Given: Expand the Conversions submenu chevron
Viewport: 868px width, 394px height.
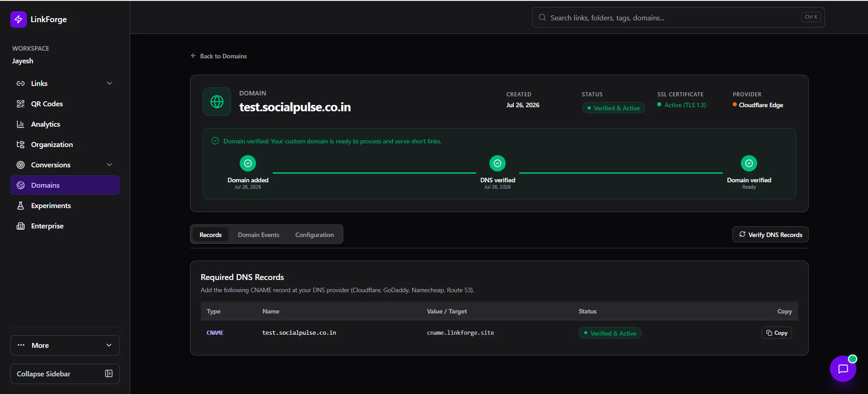Looking at the screenshot, I should click(109, 165).
